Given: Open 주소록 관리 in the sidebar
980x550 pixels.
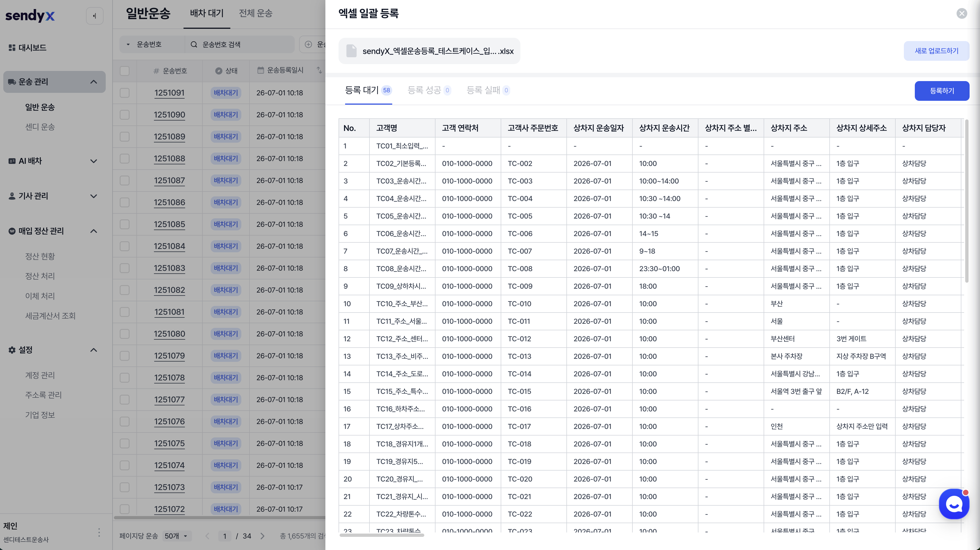Looking at the screenshot, I should (43, 395).
